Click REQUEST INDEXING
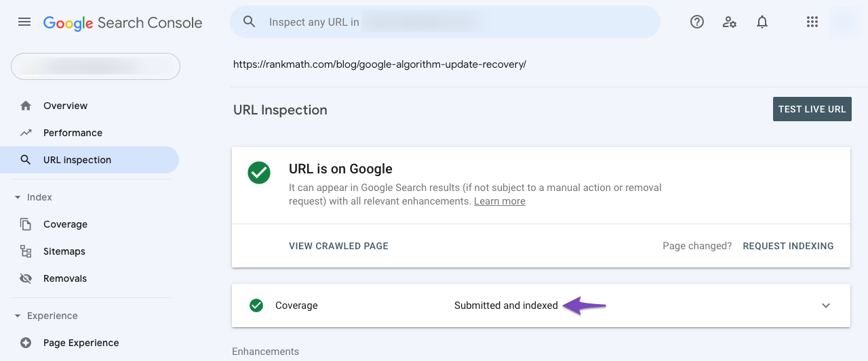 tap(788, 246)
